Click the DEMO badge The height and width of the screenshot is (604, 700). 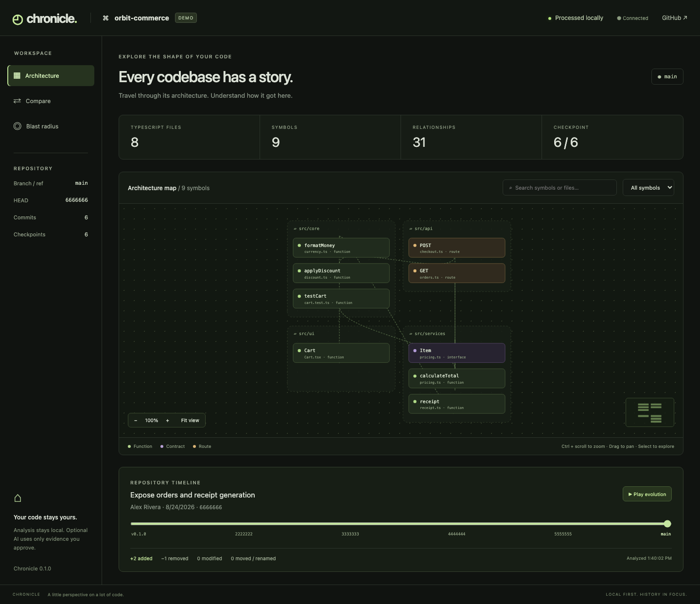click(186, 18)
